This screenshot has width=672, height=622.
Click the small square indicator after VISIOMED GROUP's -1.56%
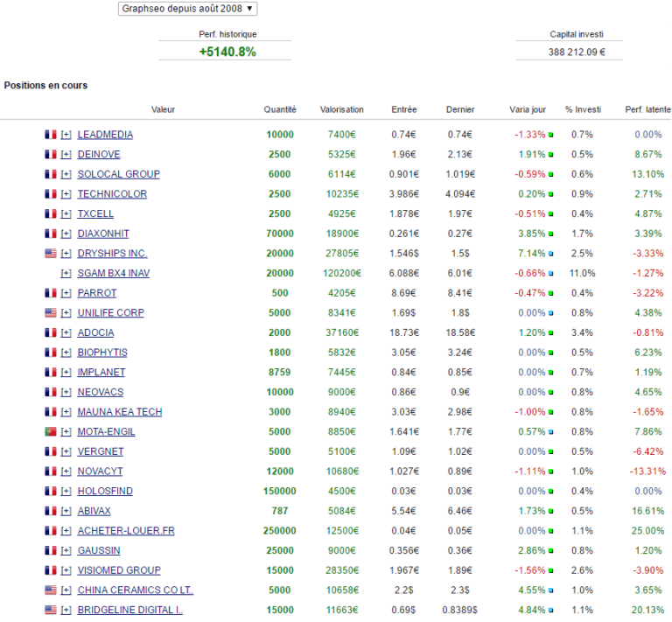click(x=551, y=571)
